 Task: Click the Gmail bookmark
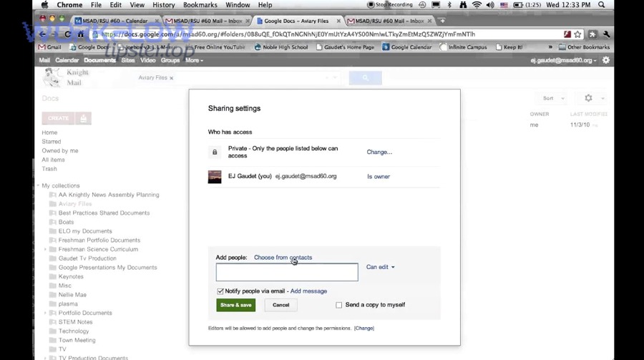pyautogui.click(x=49, y=47)
